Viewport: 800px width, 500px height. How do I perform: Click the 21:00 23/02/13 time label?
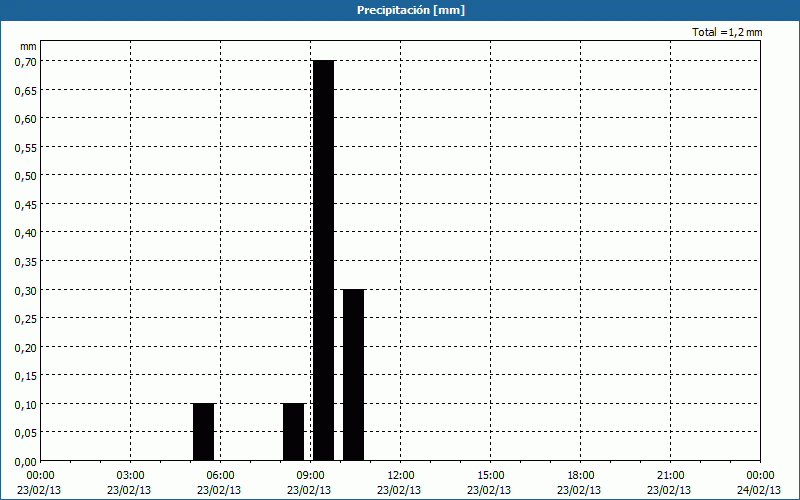point(669,483)
